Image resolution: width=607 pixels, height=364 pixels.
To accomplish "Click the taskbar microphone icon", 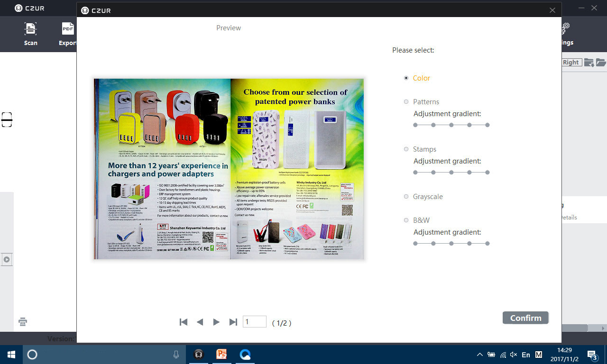I will click(176, 355).
